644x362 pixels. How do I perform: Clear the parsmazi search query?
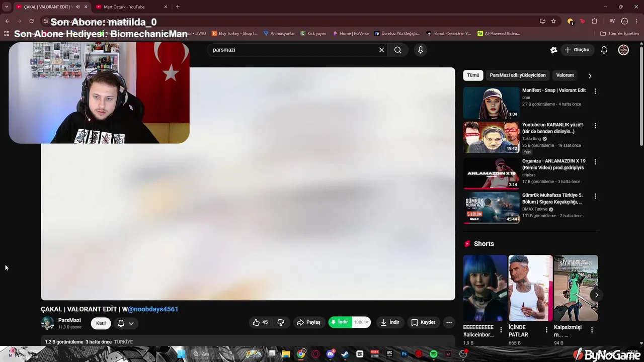[x=381, y=50]
